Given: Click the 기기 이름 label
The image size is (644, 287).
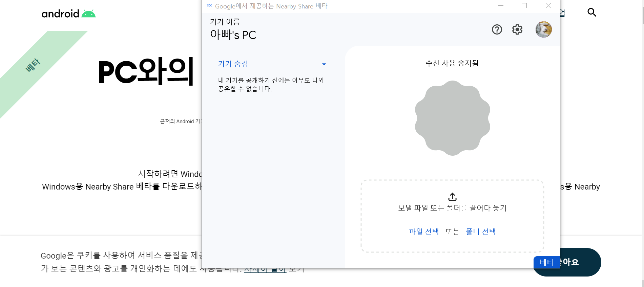Looking at the screenshot, I should pos(225,22).
